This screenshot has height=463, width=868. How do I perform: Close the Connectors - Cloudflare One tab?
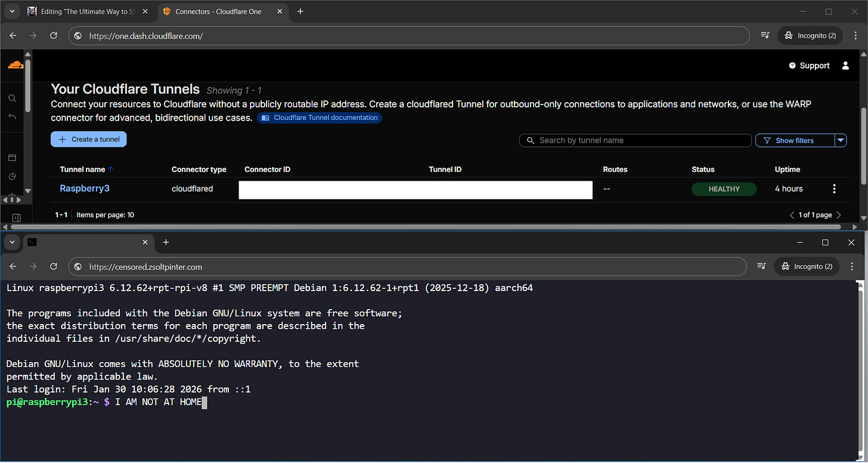pyautogui.click(x=280, y=11)
